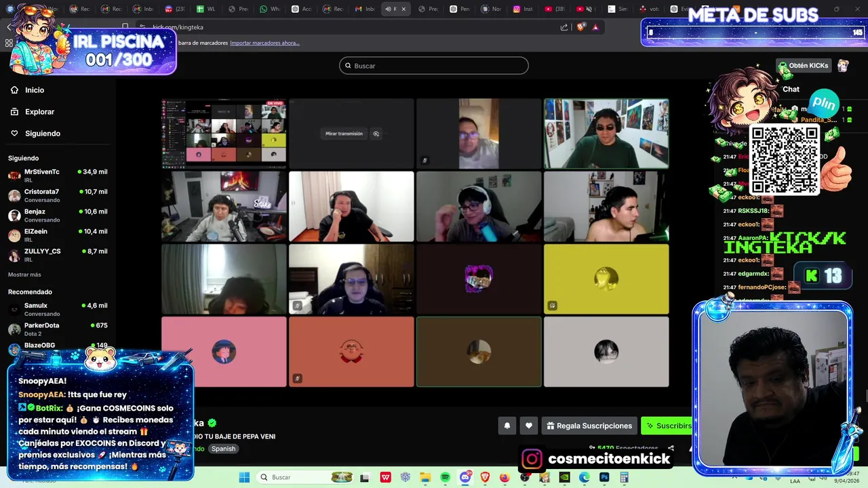Open the Windows Start menu
This screenshot has height=488, width=868.
click(x=244, y=477)
